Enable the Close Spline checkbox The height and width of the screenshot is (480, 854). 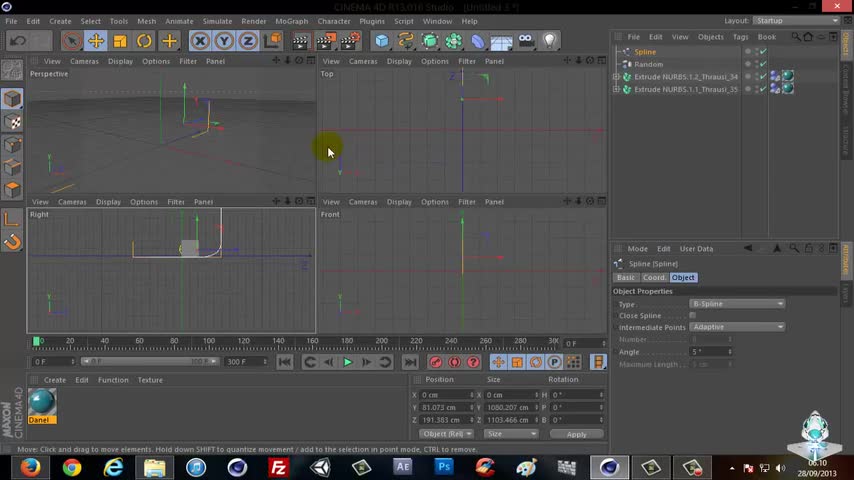693,315
